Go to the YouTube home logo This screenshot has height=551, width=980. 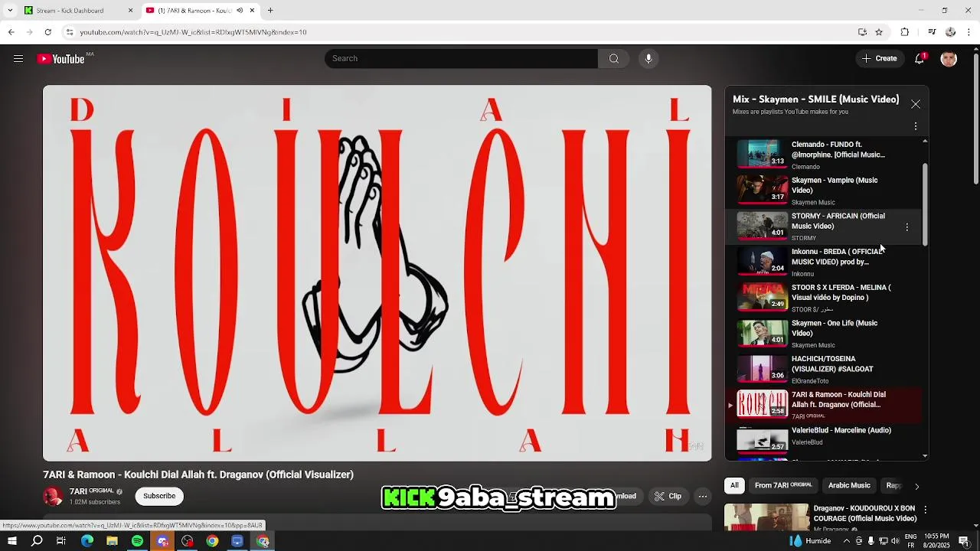61,59
